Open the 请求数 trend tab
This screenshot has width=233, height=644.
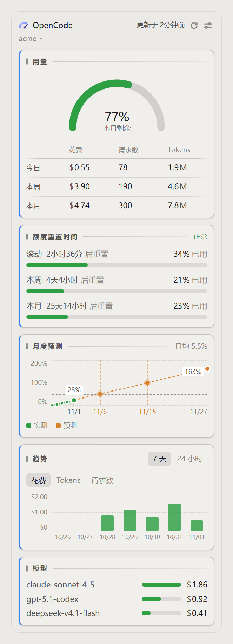coord(102,480)
